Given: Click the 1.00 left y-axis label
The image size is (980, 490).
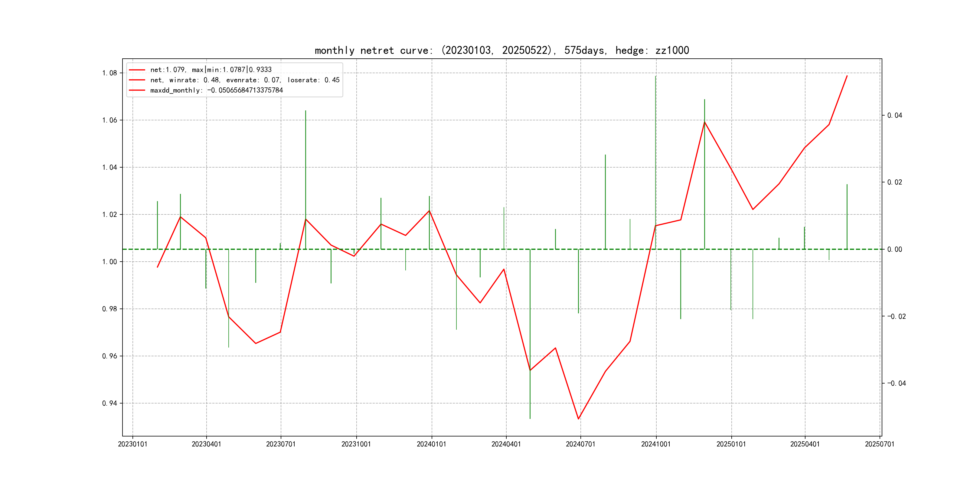Looking at the screenshot, I should coord(109,262).
